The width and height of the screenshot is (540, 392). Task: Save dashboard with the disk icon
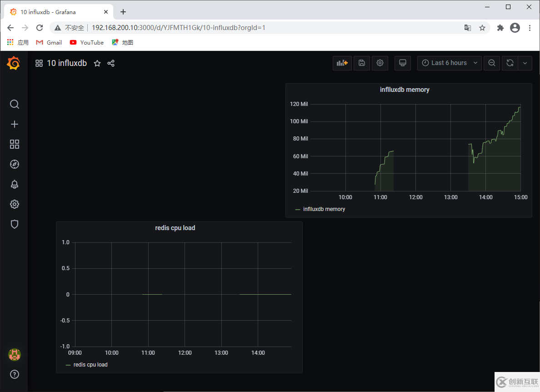click(x=361, y=63)
